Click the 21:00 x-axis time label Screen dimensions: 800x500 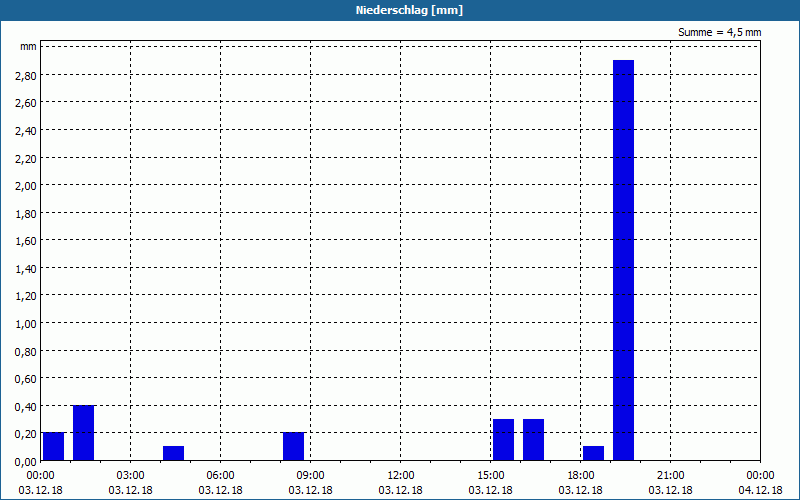pos(670,476)
